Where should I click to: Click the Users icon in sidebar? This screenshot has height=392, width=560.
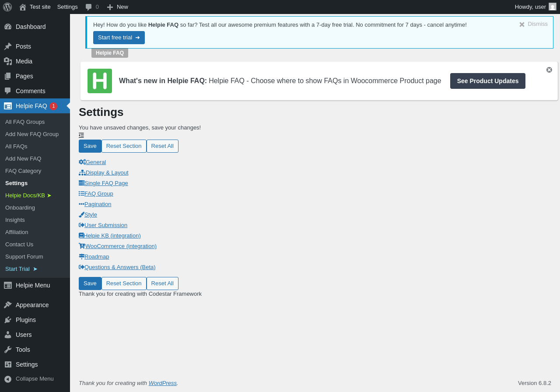coord(8,335)
